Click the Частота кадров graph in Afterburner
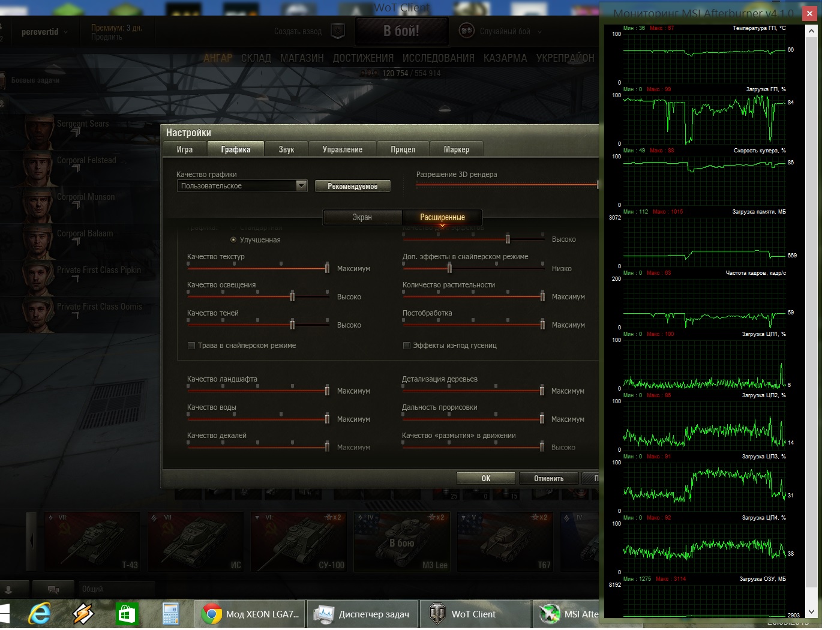Viewport: 840px width, 630px height. coord(704,302)
